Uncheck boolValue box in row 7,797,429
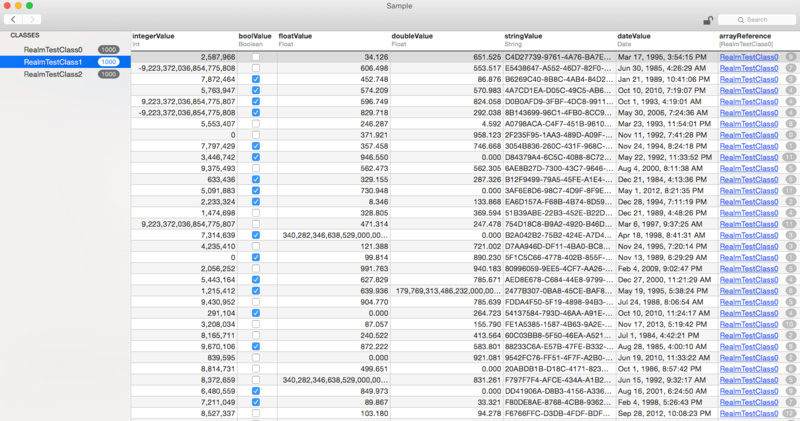The width and height of the screenshot is (800, 421). pyautogui.click(x=256, y=146)
